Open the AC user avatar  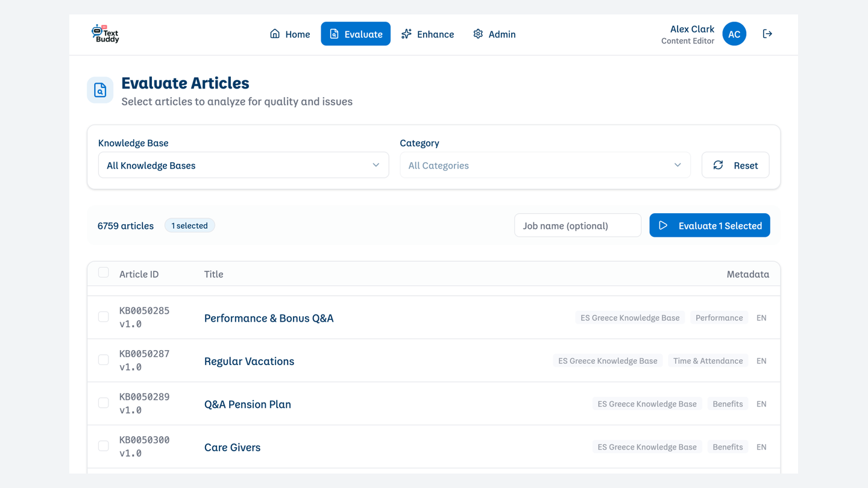[x=734, y=34]
